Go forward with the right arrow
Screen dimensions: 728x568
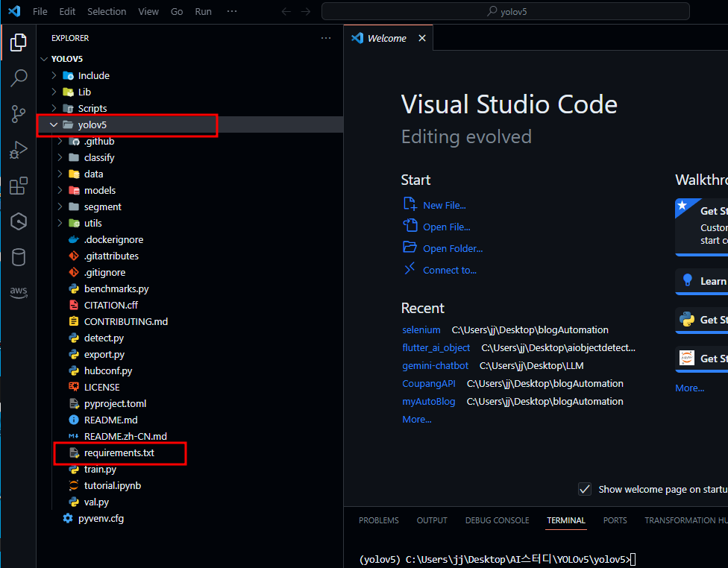coord(306,12)
